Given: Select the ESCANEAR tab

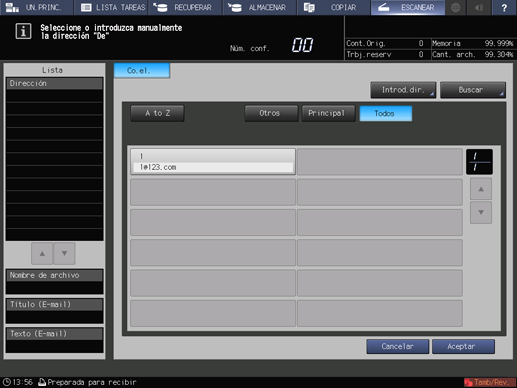Looking at the screenshot, I should click(408, 7).
